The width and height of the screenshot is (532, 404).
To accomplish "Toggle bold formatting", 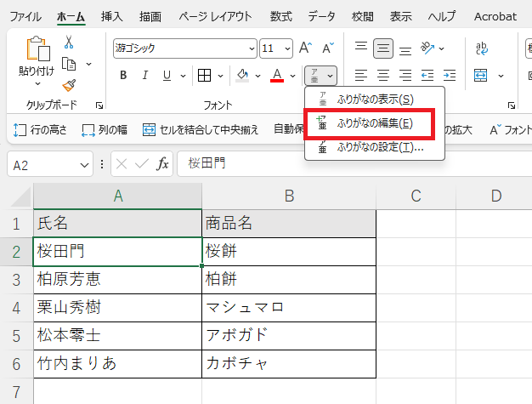I will [123, 76].
